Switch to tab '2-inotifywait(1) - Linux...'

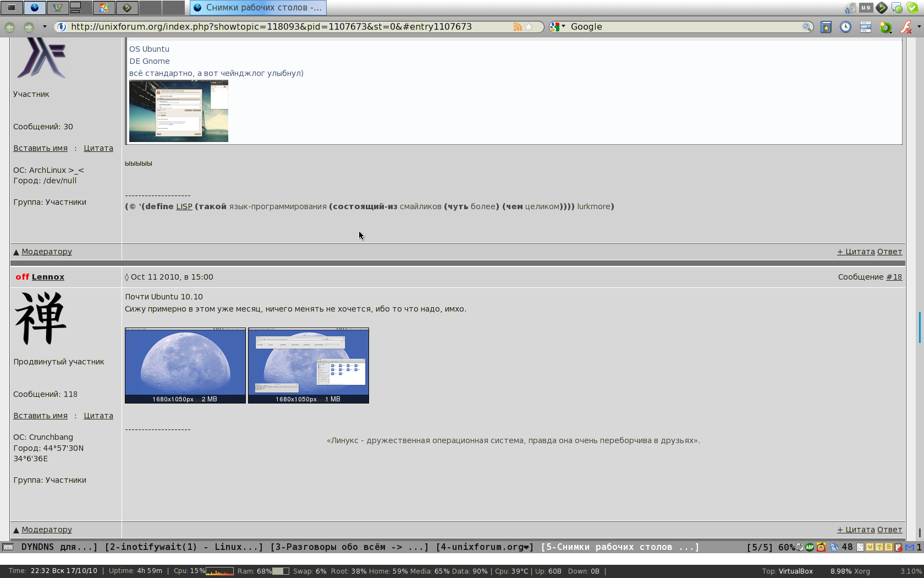point(183,547)
